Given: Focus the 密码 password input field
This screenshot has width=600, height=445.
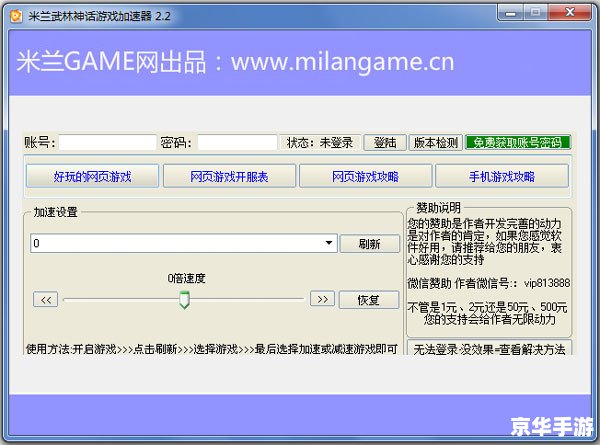Looking at the screenshot, I should coord(237,143).
